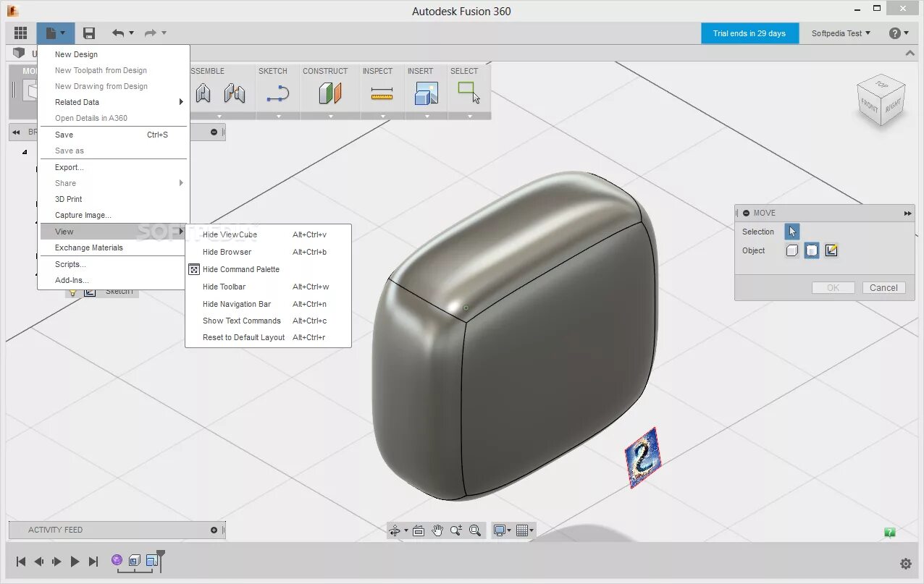Click the Look At navigation tool
The width and height of the screenshot is (924, 584).
[420, 530]
